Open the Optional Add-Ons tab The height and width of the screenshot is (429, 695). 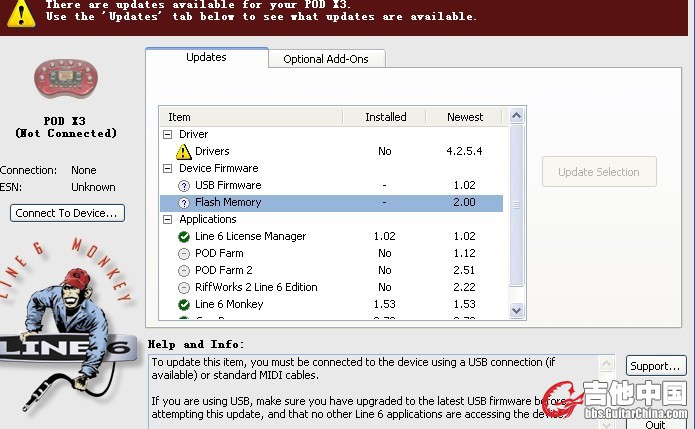(x=326, y=59)
